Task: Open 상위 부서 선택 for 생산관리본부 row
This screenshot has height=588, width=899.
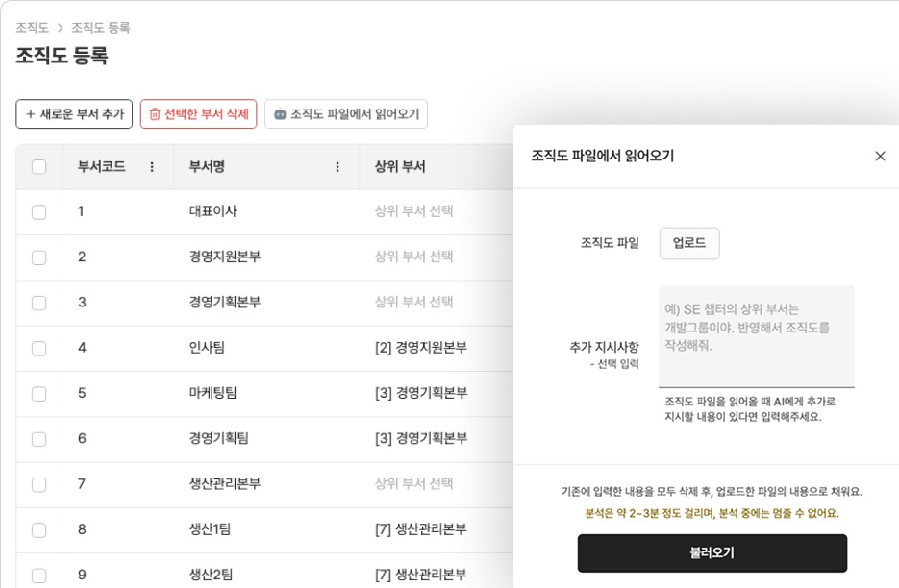Action: click(413, 483)
